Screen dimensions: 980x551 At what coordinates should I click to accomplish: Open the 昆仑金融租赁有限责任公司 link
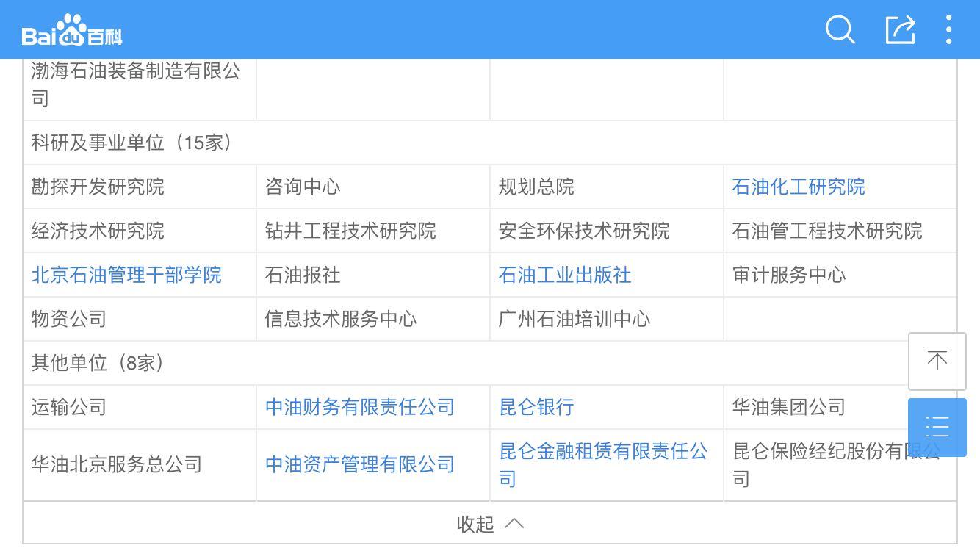[604, 464]
